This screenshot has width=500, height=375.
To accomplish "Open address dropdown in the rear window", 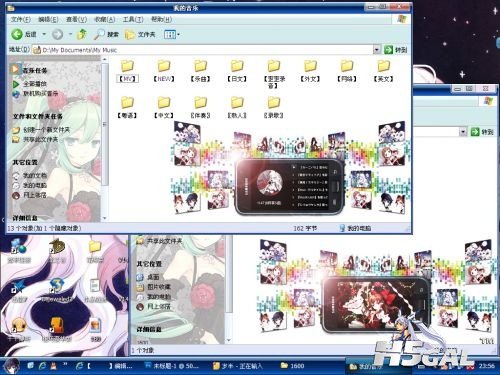I will (x=463, y=132).
